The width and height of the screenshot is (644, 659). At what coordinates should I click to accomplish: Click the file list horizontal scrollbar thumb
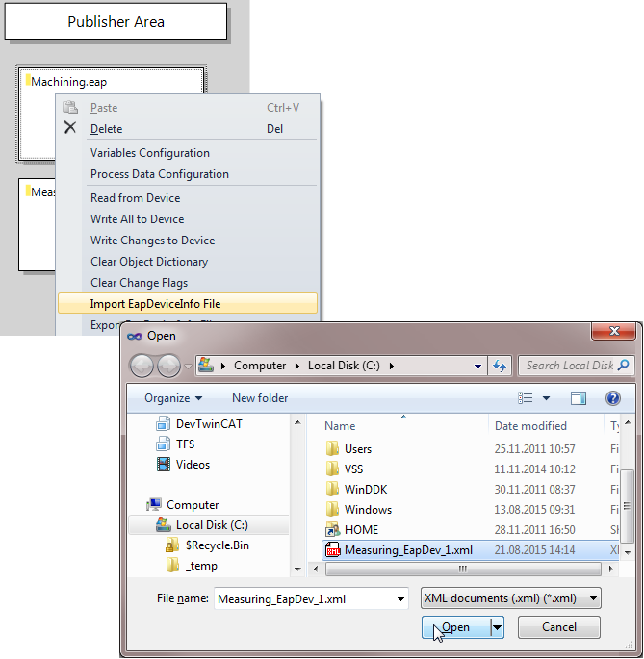pos(463,570)
